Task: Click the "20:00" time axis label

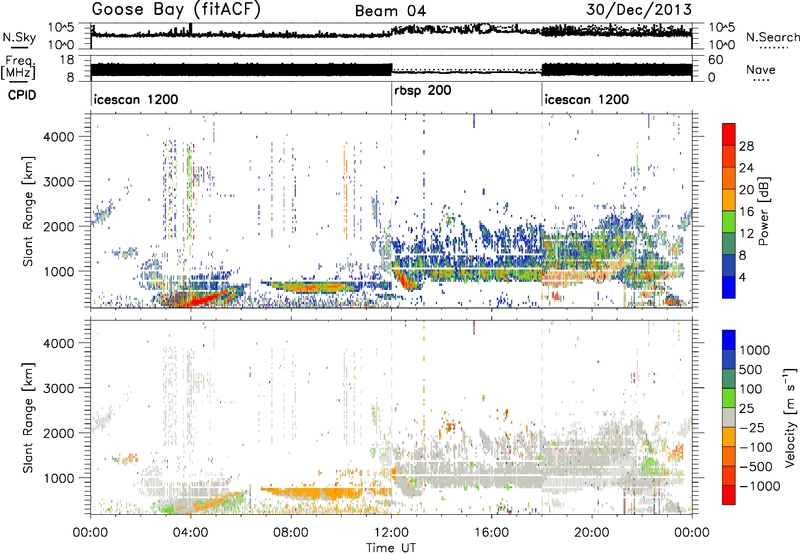Action: tap(592, 533)
